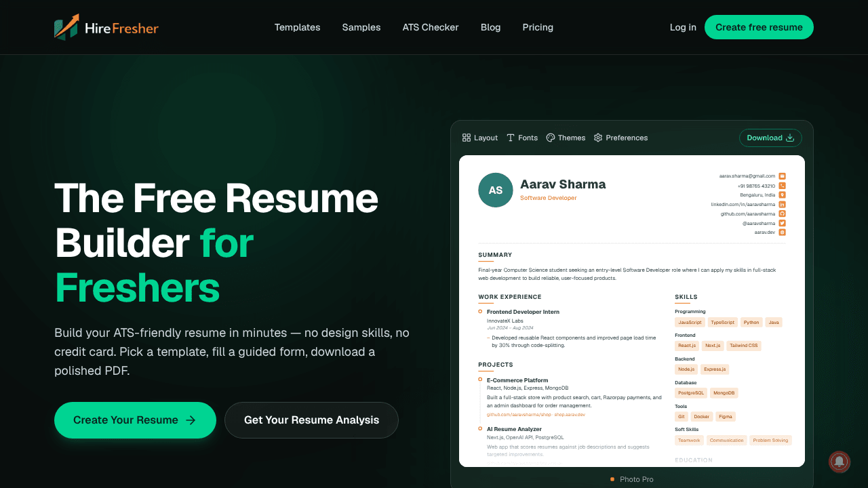Click the Teamwork skill tag
The height and width of the screenshot is (488, 868).
(x=689, y=441)
